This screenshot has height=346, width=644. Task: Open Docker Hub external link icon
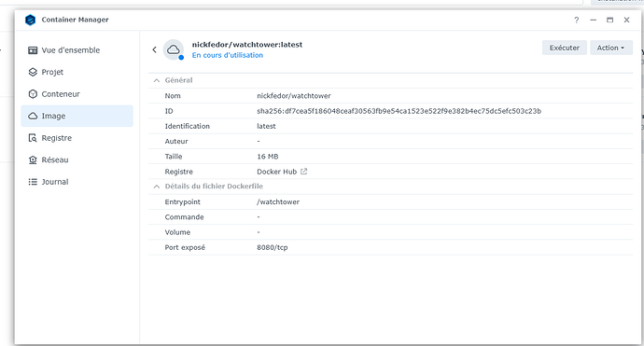pyautogui.click(x=304, y=172)
